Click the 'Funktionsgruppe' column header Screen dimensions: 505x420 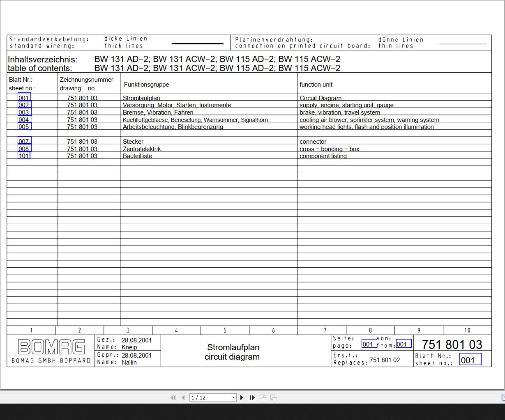point(146,85)
